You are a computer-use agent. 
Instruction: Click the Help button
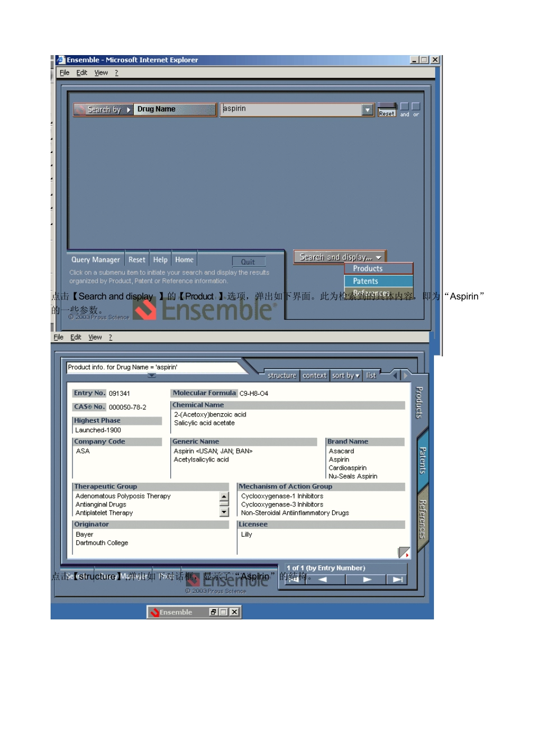pyautogui.click(x=160, y=260)
